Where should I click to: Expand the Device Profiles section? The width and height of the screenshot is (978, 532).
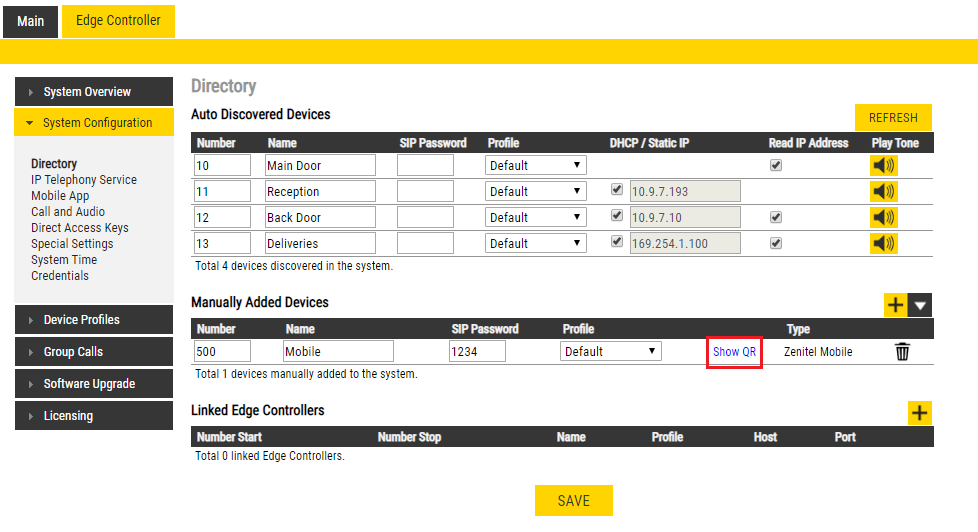click(87, 320)
